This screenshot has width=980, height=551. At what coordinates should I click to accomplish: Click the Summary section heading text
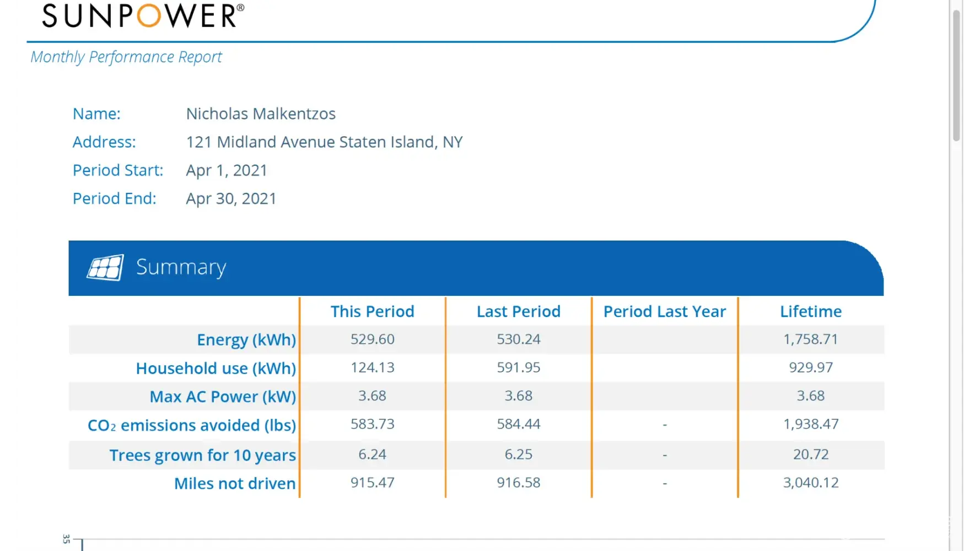181,267
